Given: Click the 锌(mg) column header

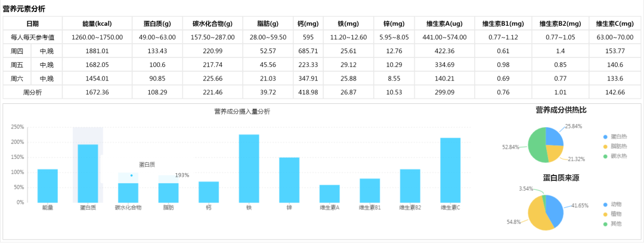Looking at the screenshot, I should click(394, 23).
